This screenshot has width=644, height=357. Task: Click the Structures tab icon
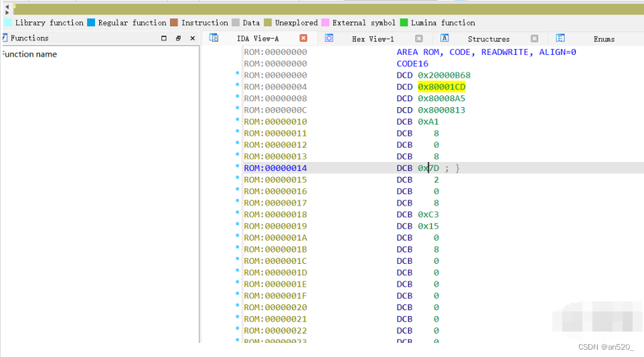click(445, 38)
